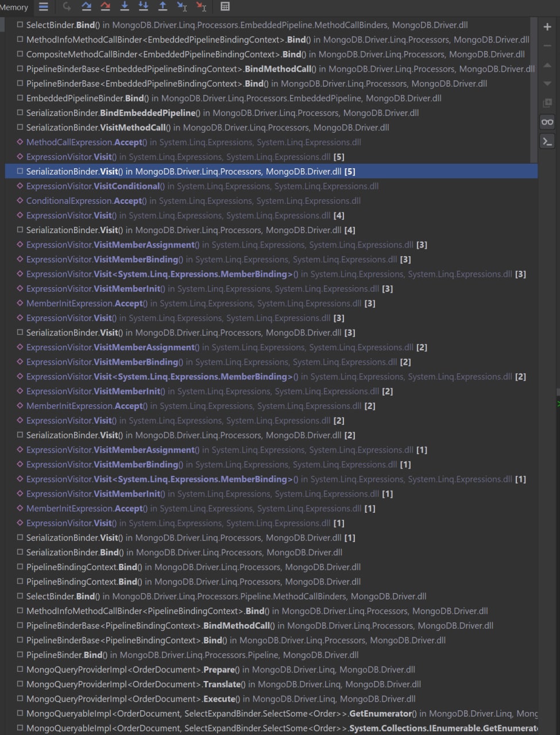Select SerializationBinder.Visit() frame marked [1]
The image size is (560, 735).
point(271,538)
